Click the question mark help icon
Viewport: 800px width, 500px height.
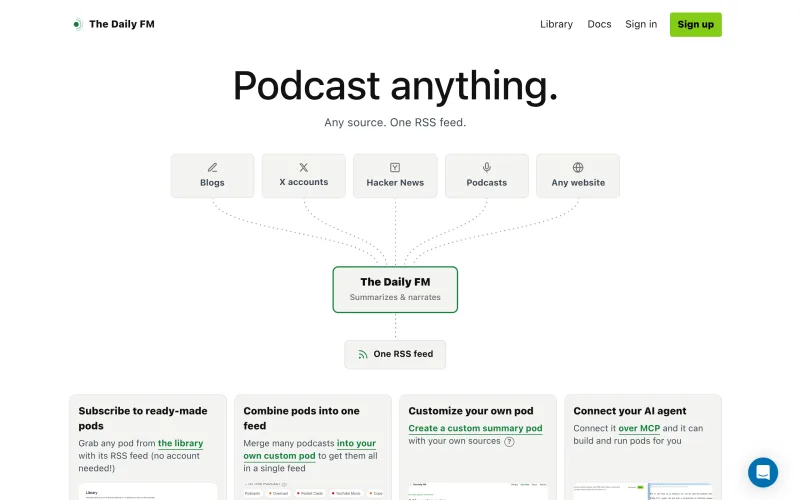[509, 442]
